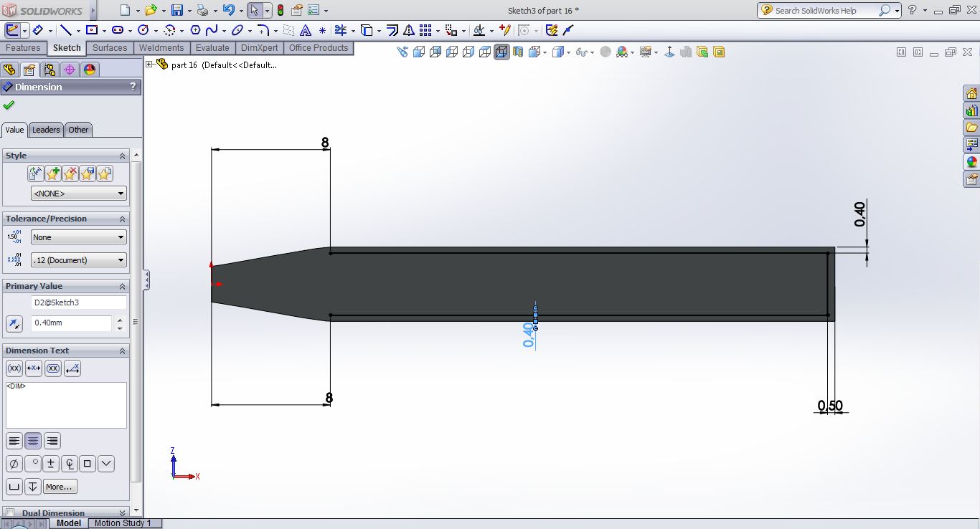Click the Add Style star icon
The width and height of the screenshot is (980, 529).
53,173
